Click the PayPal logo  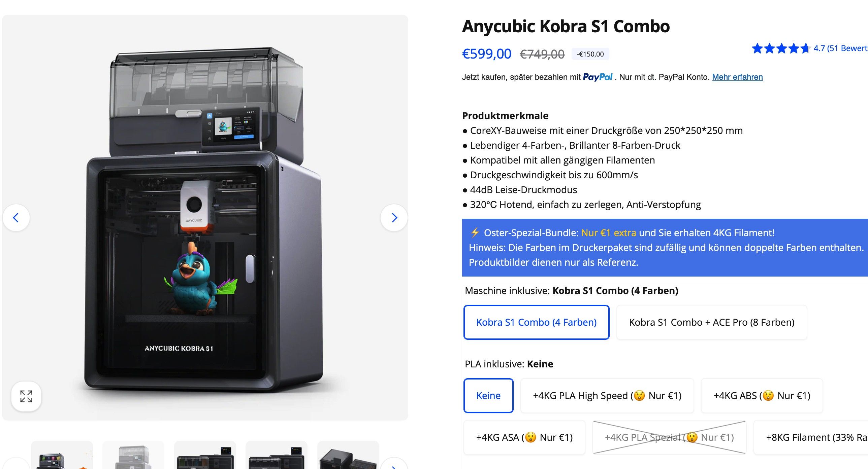[x=598, y=77]
